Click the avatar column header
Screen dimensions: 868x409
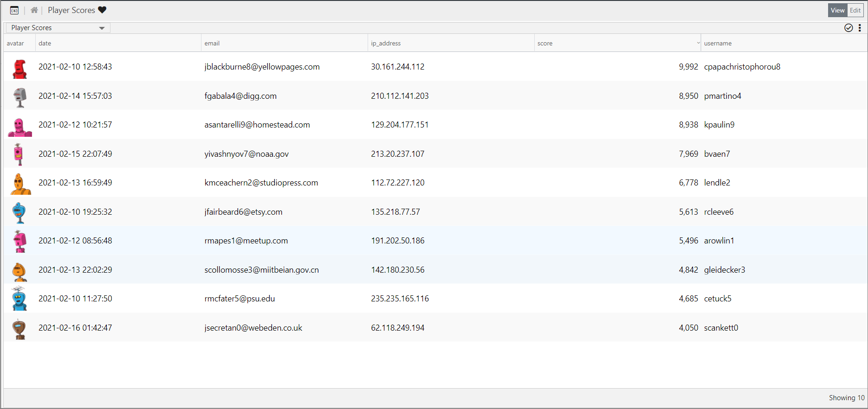coord(15,43)
